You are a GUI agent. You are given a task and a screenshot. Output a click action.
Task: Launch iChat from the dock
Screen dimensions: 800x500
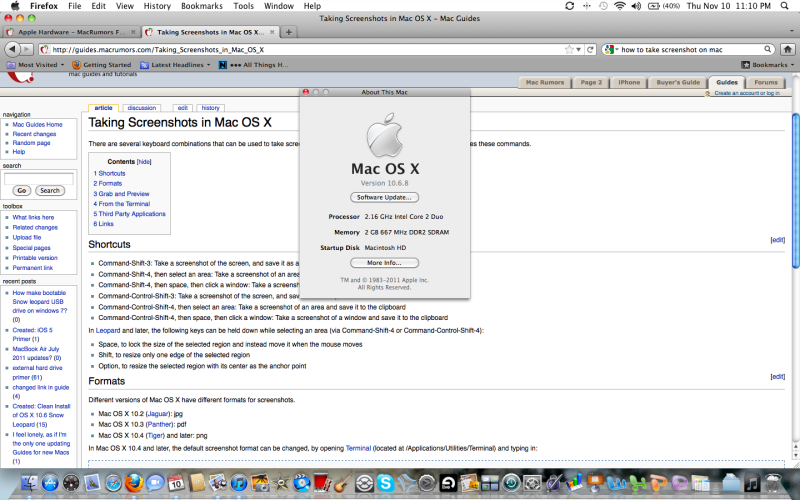click(x=155, y=483)
